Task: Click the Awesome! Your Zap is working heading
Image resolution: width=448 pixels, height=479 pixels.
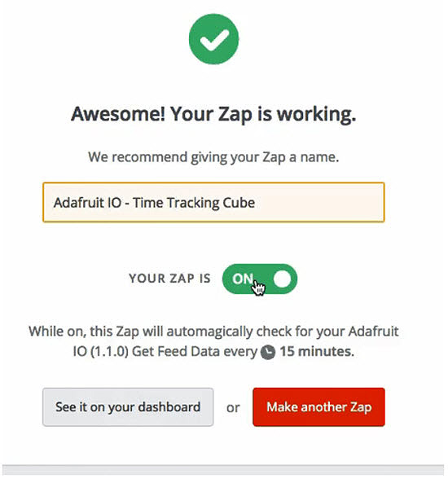Action: click(213, 115)
